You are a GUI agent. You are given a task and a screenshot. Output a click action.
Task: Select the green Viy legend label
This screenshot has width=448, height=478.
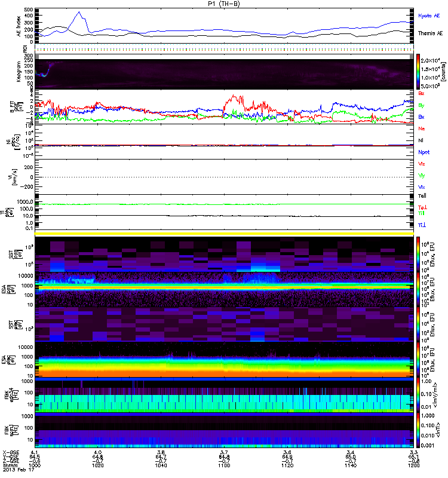pos(422,176)
